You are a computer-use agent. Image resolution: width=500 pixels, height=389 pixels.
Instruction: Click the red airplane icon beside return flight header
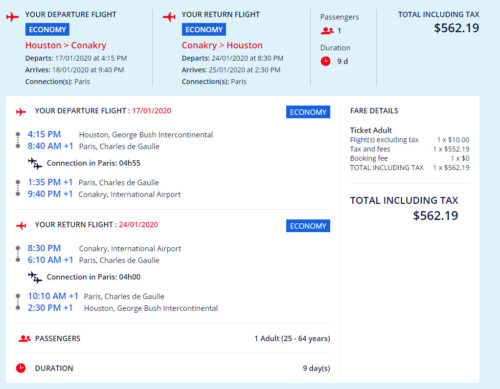coord(169,17)
